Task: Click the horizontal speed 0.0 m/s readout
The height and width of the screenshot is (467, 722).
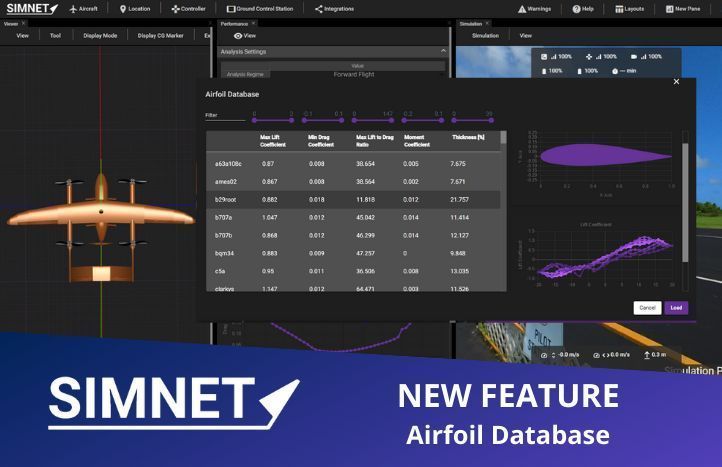Action: click(x=611, y=355)
